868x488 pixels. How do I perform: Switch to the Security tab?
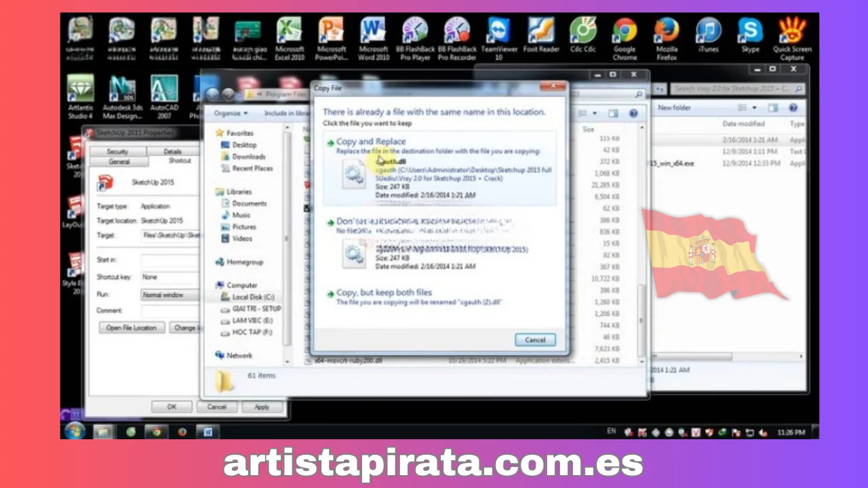point(117,152)
